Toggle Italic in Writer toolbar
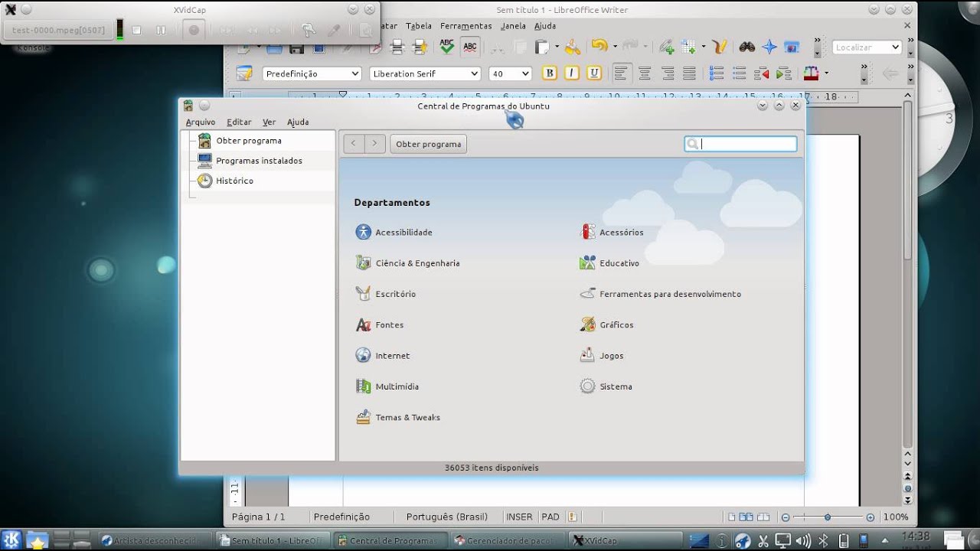 (571, 73)
